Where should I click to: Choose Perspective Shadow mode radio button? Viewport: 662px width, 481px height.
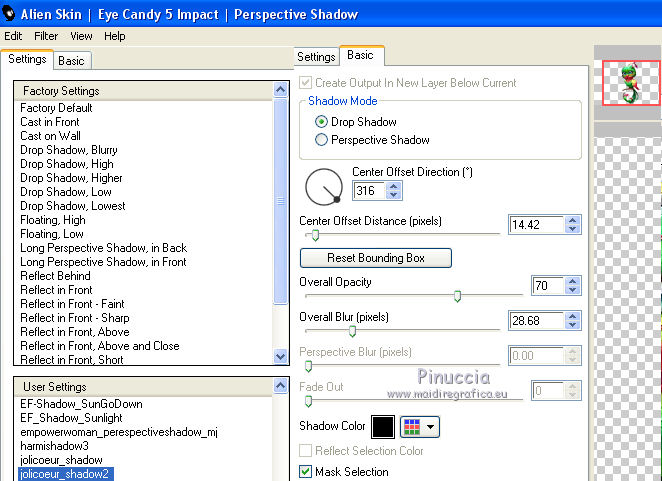[321, 140]
